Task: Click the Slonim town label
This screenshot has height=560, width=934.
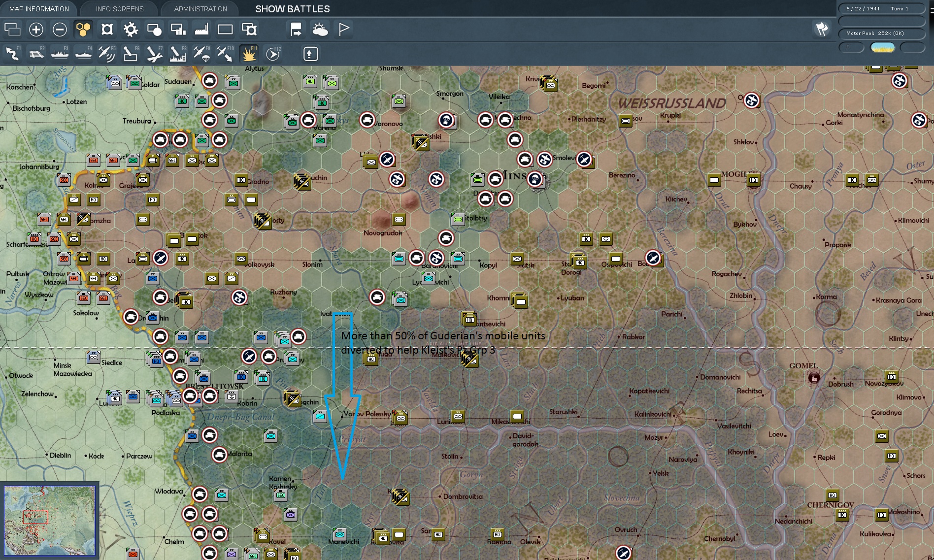Action: (x=312, y=264)
